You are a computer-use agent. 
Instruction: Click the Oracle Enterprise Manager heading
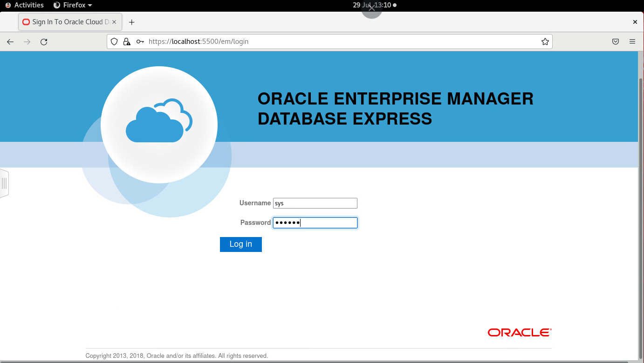click(395, 109)
